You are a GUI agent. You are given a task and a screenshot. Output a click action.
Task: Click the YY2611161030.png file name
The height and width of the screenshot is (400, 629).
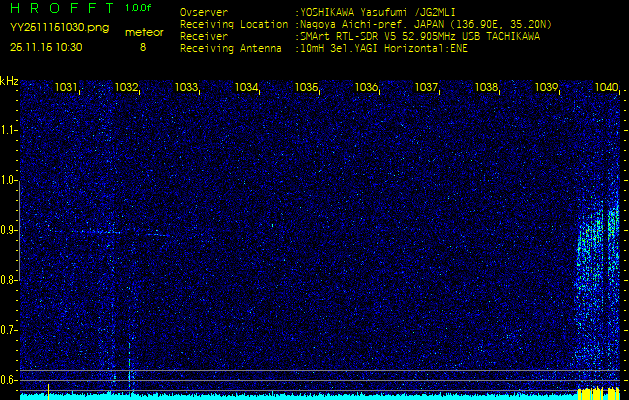tap(59, 28)
